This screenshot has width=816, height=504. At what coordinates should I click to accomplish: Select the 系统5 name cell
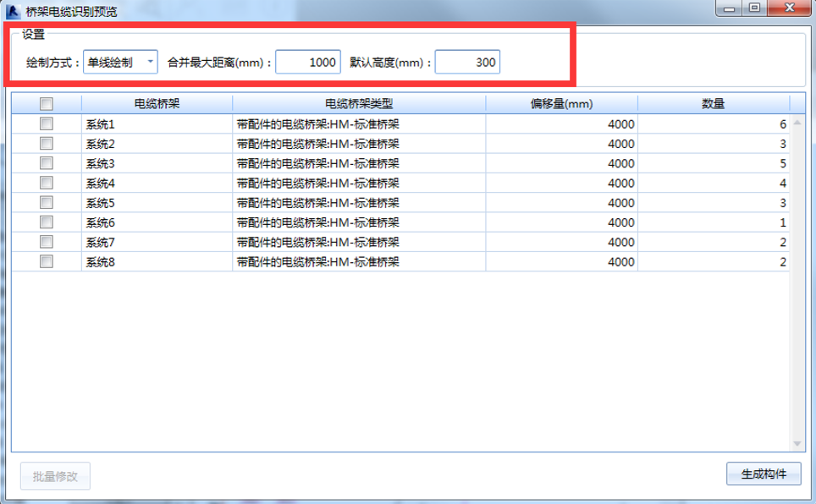pyautogui.click(x=157, y=203)
